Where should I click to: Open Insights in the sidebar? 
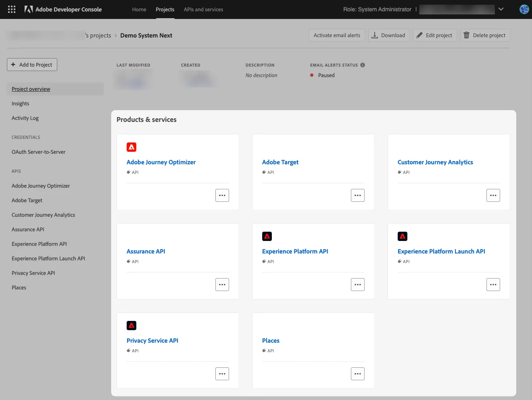(x=21, y=104)
